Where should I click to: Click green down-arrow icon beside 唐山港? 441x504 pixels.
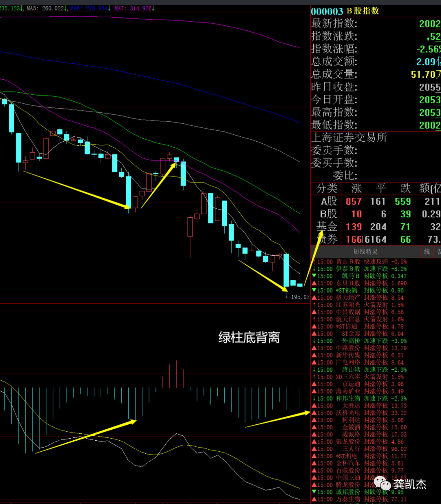(x=314, y=370)
